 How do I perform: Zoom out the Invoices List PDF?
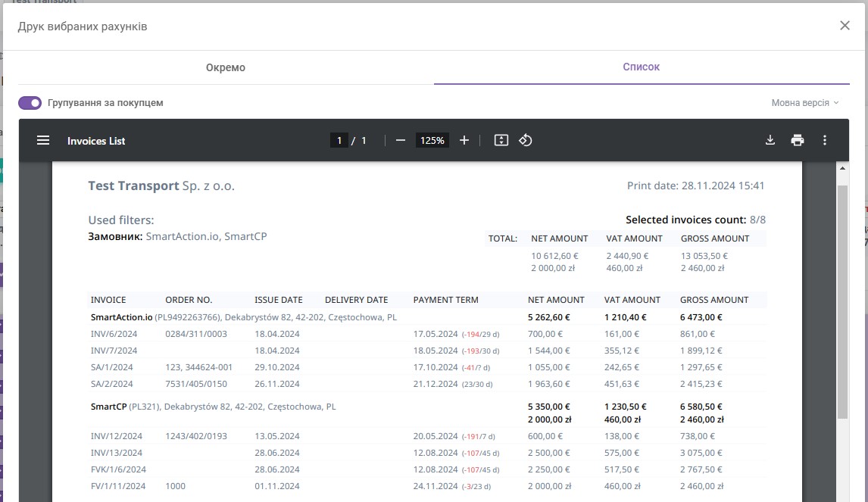point(400,141)
